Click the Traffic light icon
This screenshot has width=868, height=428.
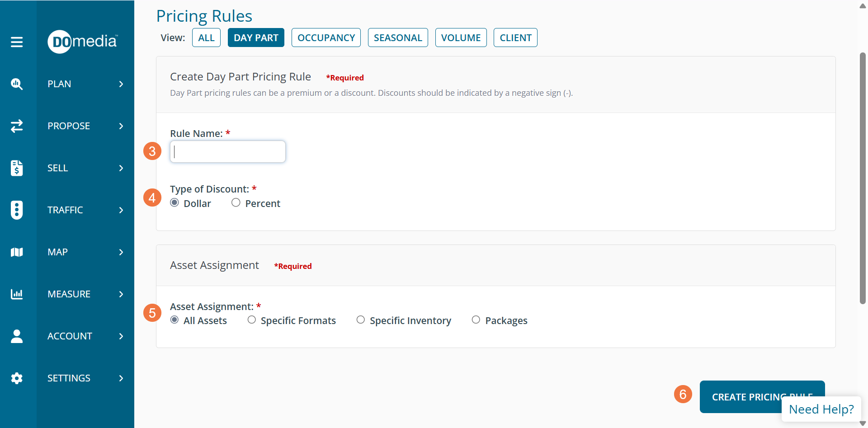(x=17, y=210)
